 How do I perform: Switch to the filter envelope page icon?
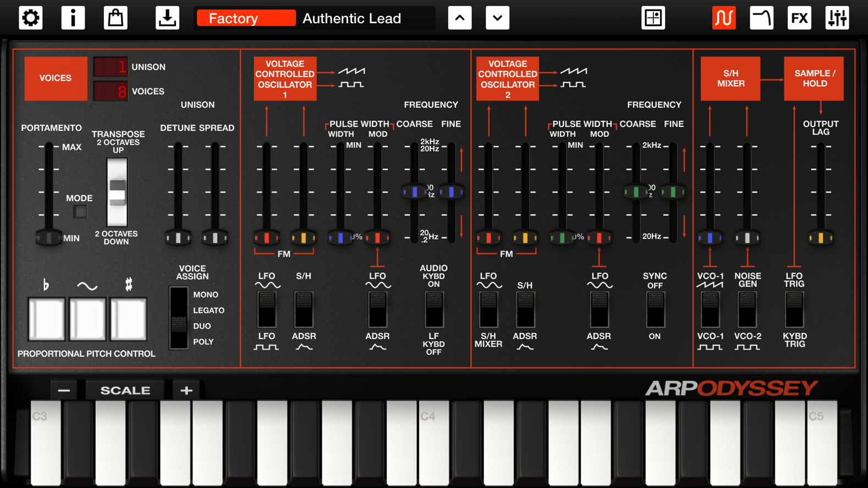(761, 18)
